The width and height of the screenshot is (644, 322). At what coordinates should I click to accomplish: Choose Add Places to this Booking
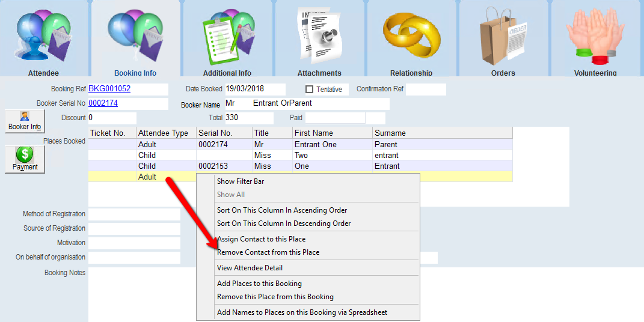(259, 284)
